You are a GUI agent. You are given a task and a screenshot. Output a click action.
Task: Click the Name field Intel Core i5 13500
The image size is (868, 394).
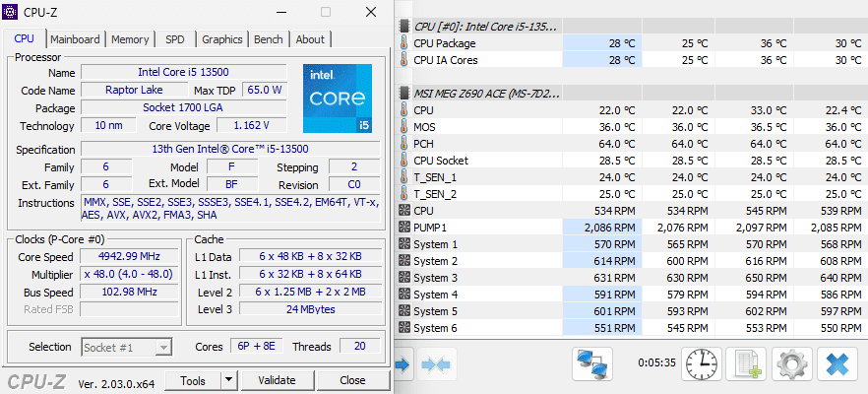(183, 72)
